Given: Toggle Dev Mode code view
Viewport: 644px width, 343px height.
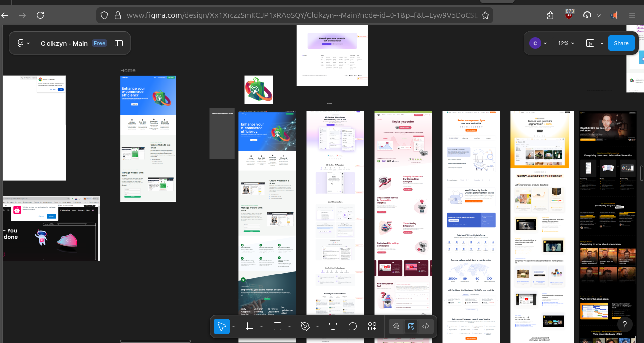Looking at the screenshot, I should point(426,326).
